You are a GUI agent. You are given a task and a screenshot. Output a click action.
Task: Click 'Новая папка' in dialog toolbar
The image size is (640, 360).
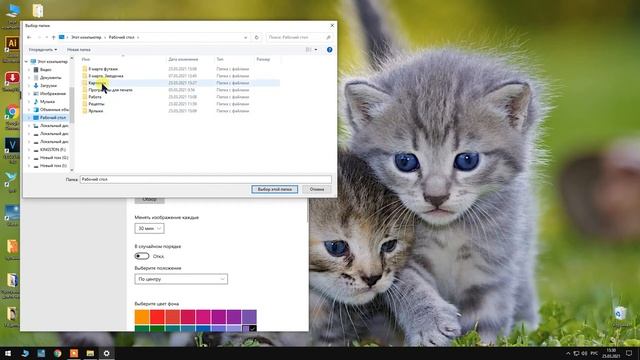(x=79, y=49)
